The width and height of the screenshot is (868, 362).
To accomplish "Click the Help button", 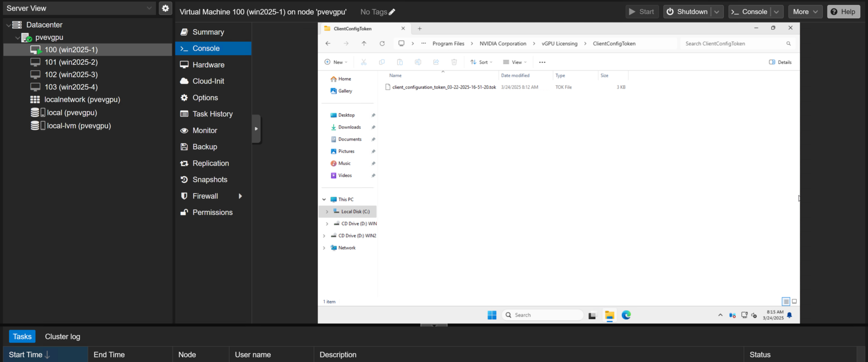I will [844, 12].
